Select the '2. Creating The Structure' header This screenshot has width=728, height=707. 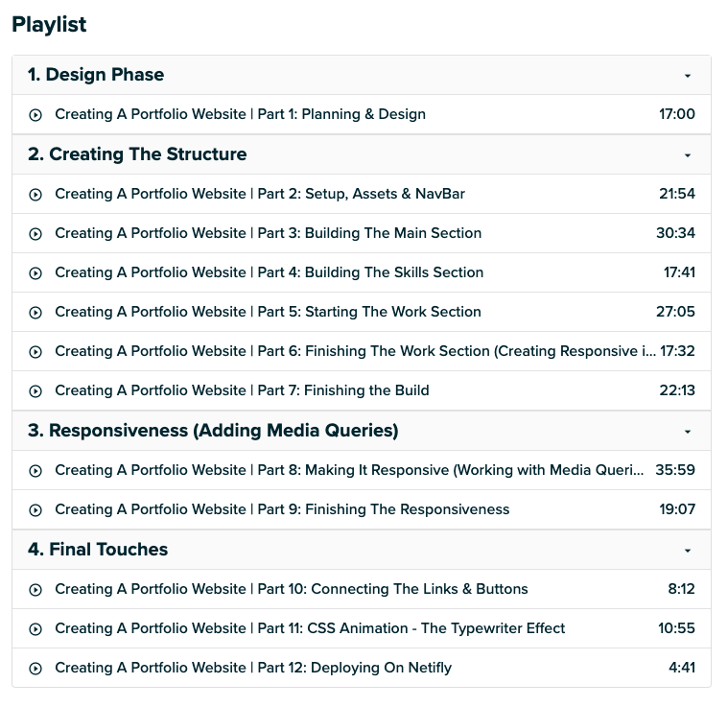tap(137, 154)
